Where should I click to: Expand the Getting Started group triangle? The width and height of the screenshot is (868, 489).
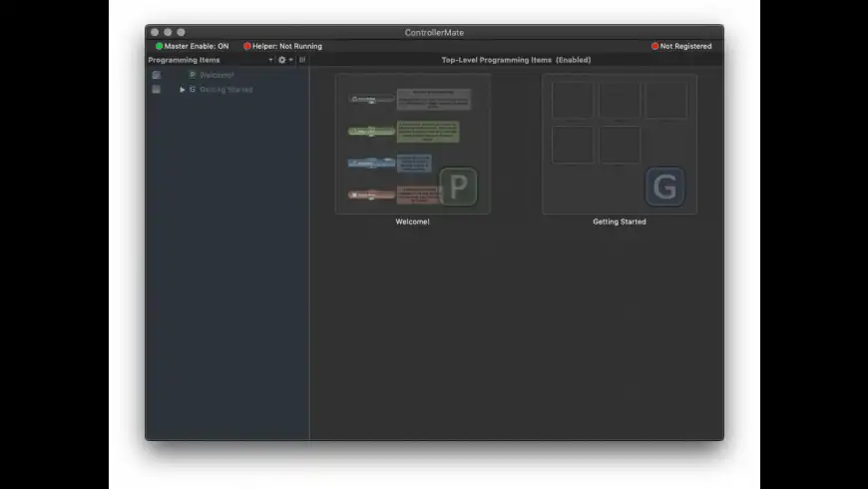tap(183, 89)
